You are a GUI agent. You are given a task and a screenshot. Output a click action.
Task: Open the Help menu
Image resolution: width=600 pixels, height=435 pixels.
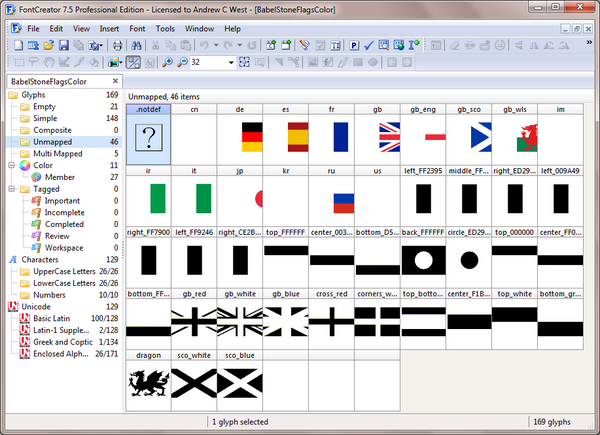click(x=232, y=29)
